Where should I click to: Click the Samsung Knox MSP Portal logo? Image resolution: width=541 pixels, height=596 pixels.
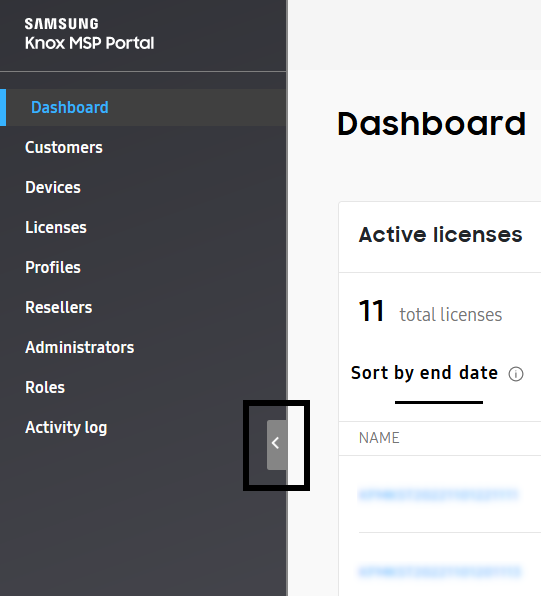click(x=89, y=34)
